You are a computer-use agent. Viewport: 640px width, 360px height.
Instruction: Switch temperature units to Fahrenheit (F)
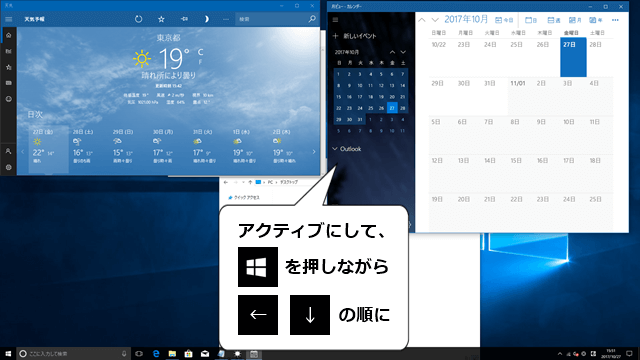click(200, 62)
